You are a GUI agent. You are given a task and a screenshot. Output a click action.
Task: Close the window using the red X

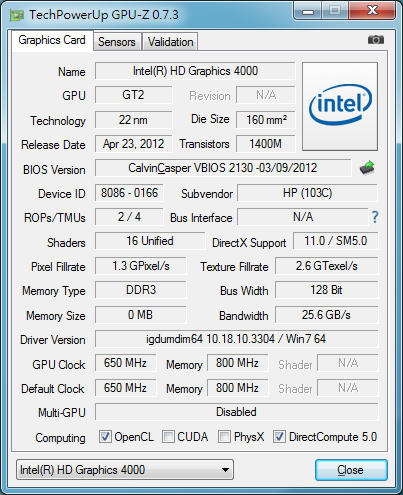(372, 11)
